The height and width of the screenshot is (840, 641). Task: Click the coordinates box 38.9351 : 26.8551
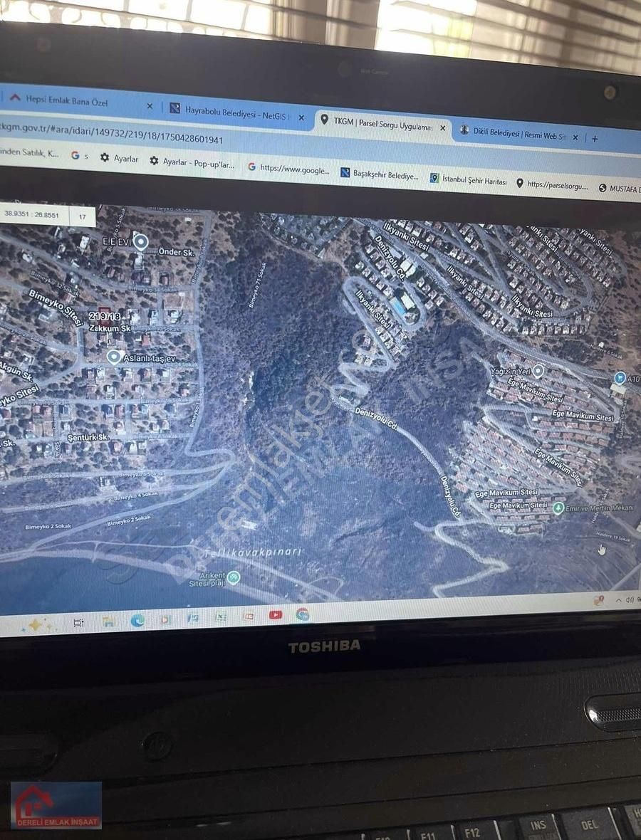point(32,214)
